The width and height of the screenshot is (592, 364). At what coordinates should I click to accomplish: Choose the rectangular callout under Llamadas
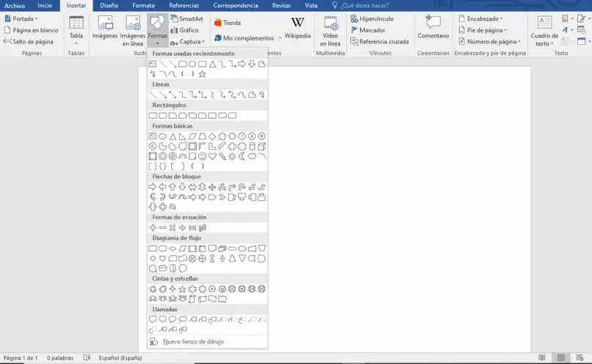153,319
